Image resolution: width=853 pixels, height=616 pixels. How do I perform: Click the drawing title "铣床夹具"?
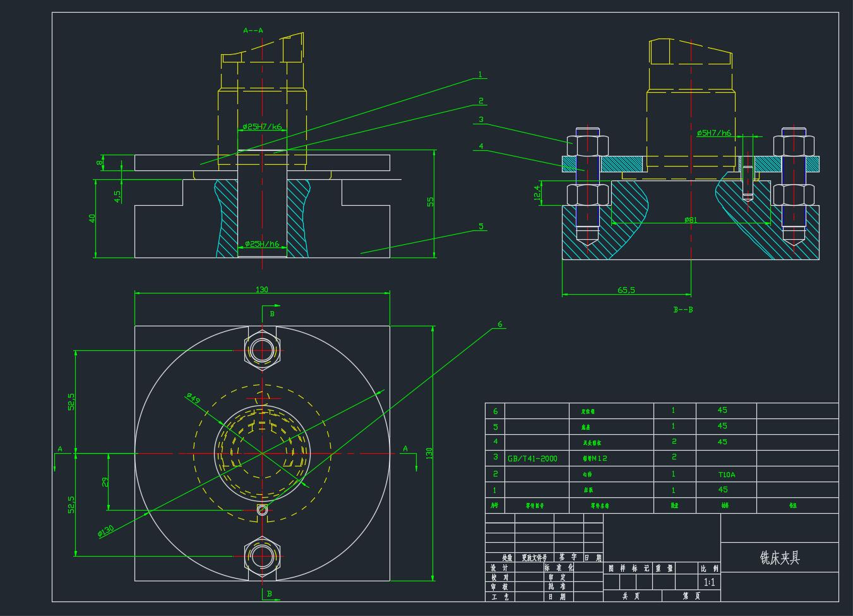click(780, 558)
